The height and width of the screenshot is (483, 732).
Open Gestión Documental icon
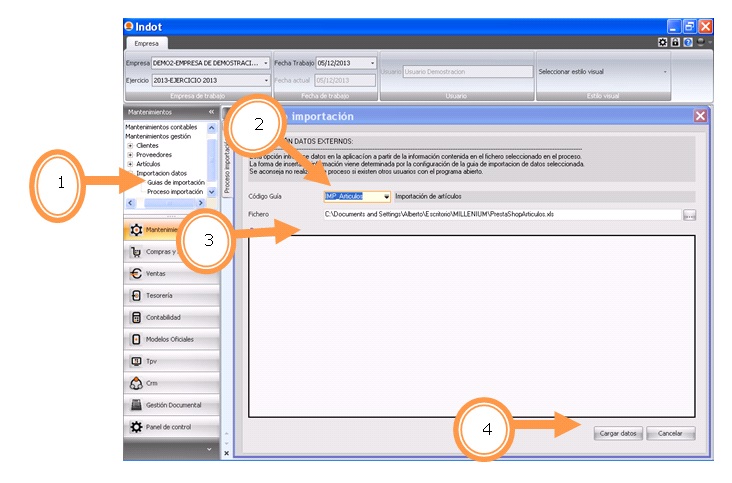point(136,405)
